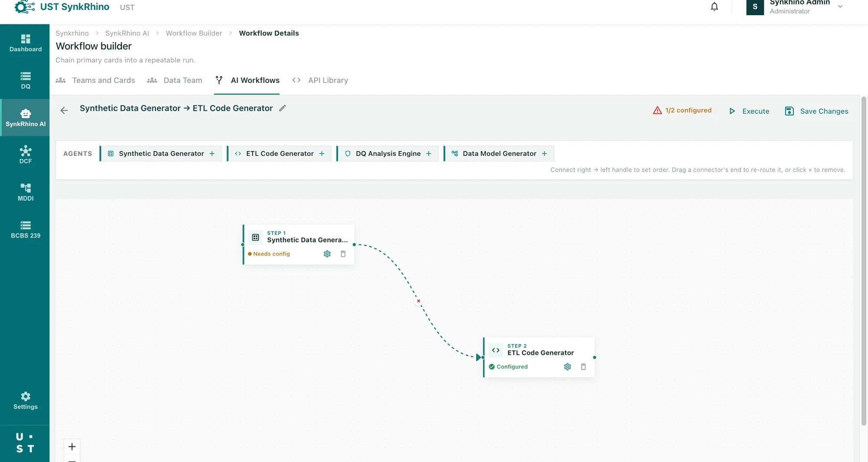The height and width of the screenshot is (462, 868).
Task: Open the BCBS 239 sidebar item
Action: (x=25, y=230)
